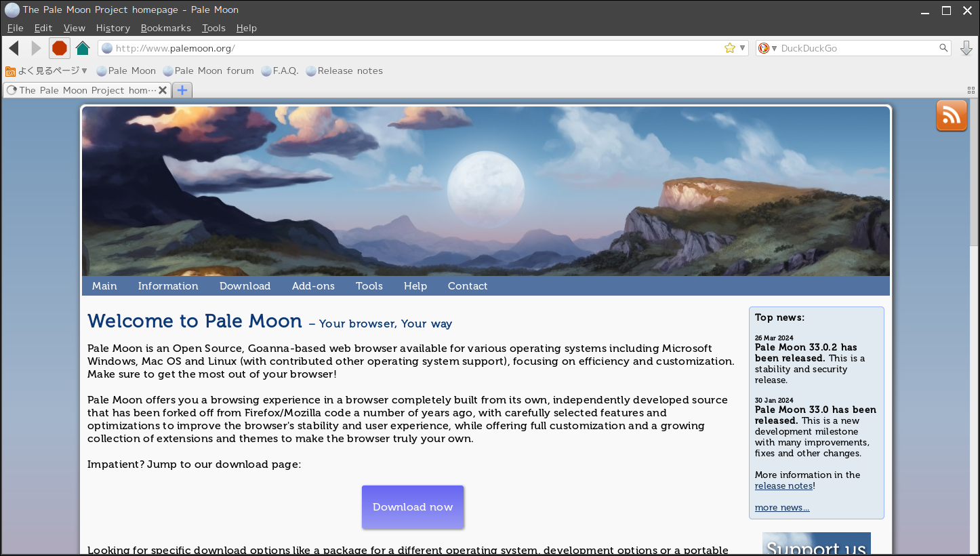
Task: Click the Top news: heading
Action: 780,317
